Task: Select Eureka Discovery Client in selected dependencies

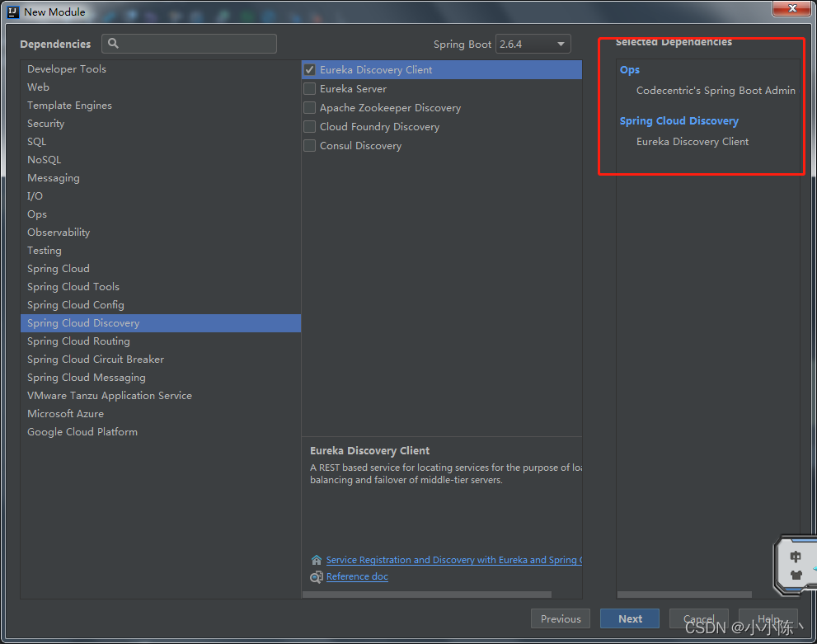Action: click(692, 142)
